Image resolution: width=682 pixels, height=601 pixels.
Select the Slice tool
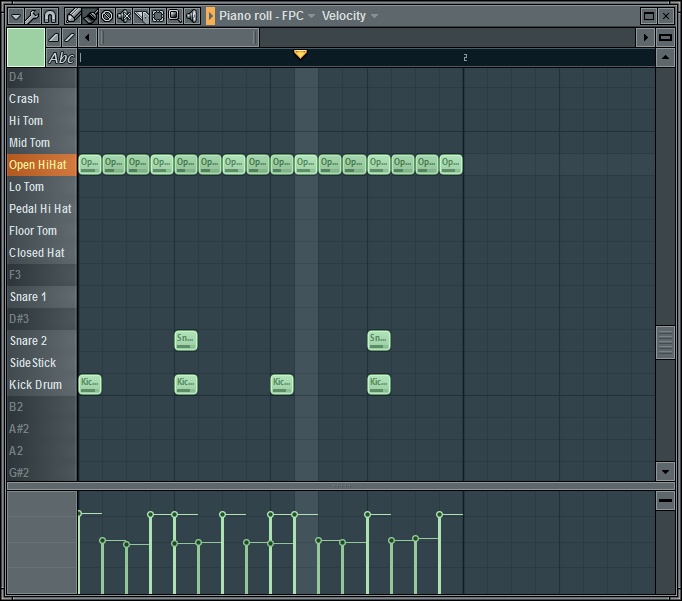(141, 17)
